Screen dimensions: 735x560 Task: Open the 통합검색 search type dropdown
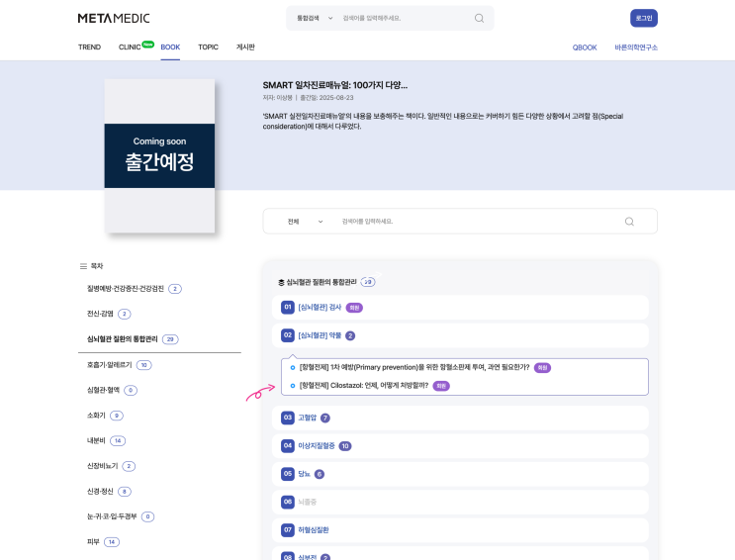(x=315, y=18)
